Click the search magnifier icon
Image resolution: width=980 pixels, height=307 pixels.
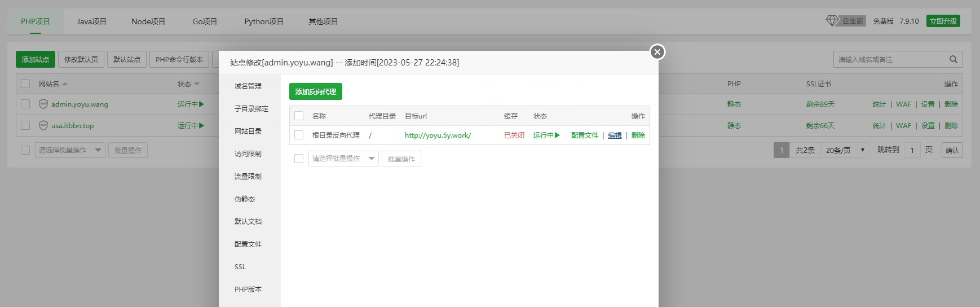click(953, 59)
